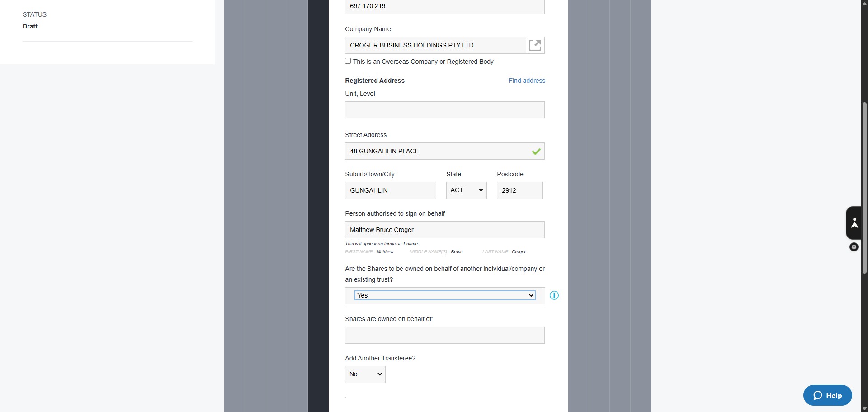868x412 pixels.
Task: Click the green checkmark in Street Address
Action: tap(536, 152)
